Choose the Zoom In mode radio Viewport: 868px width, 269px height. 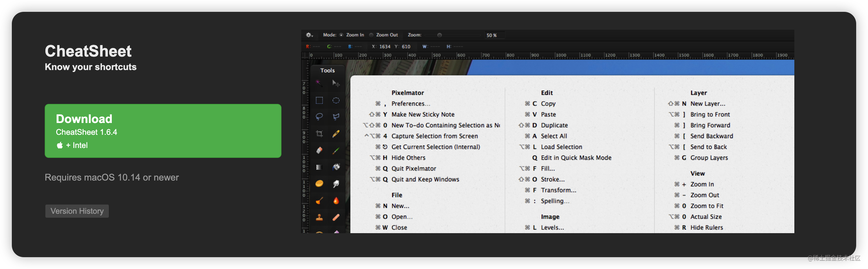341,35
